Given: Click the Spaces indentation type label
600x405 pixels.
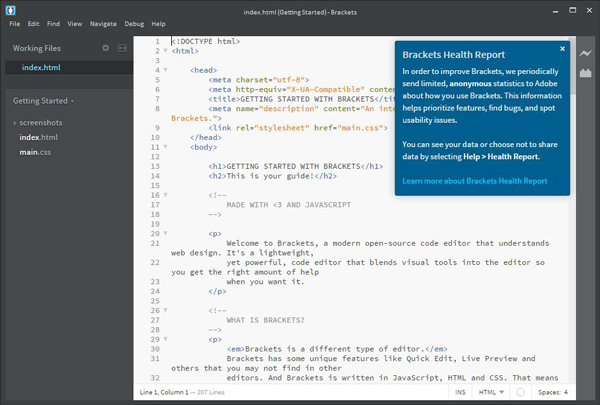Looking at the screenshot, I should [x=549, y=392].
